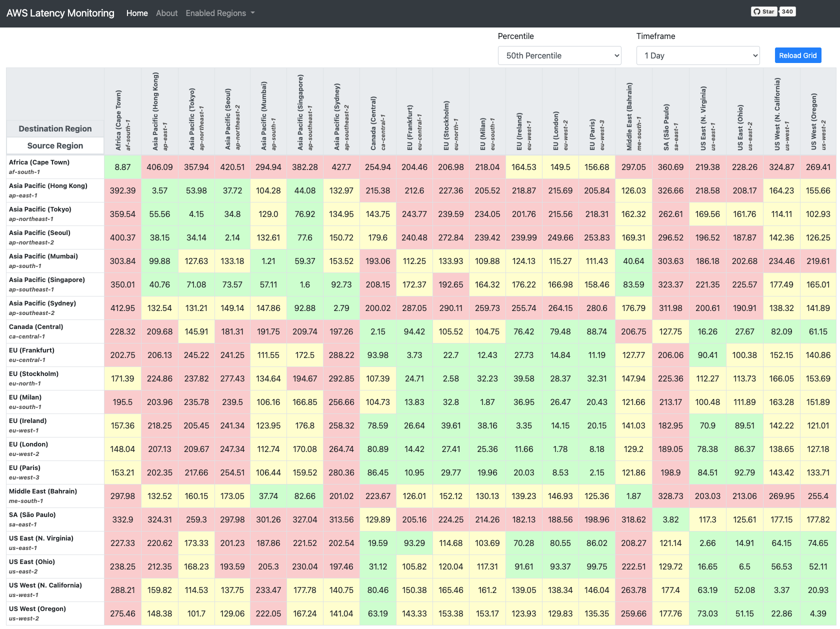Click the 1.6 Singapore latency cell
This screenshot has width=840, height=629.
[305, 284]
